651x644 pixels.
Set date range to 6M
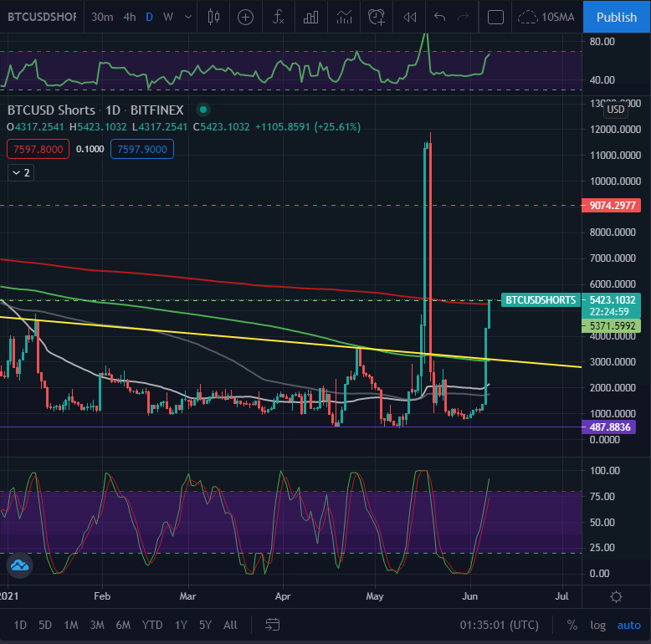pos(123,625)
